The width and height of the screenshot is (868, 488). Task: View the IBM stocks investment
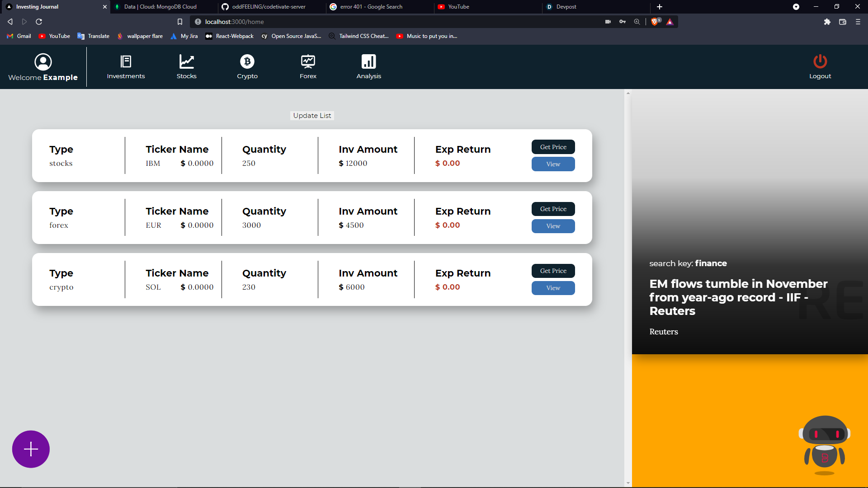[x=553, y=164]
